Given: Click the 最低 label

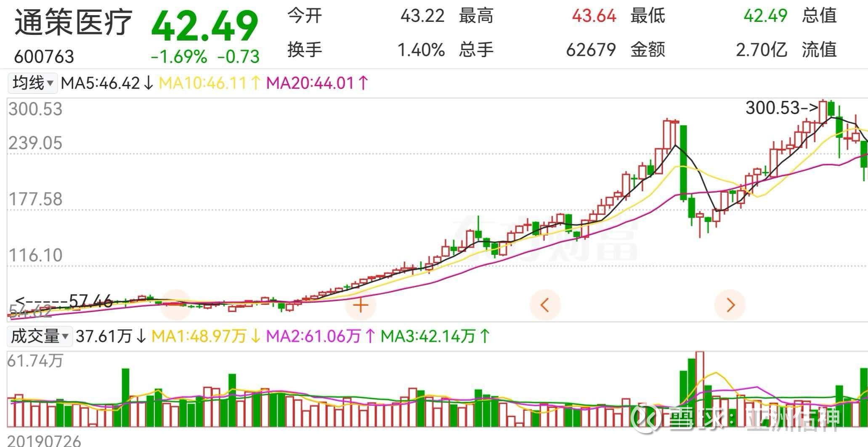Looking at the screenshot, I should [x=648, y=16].
